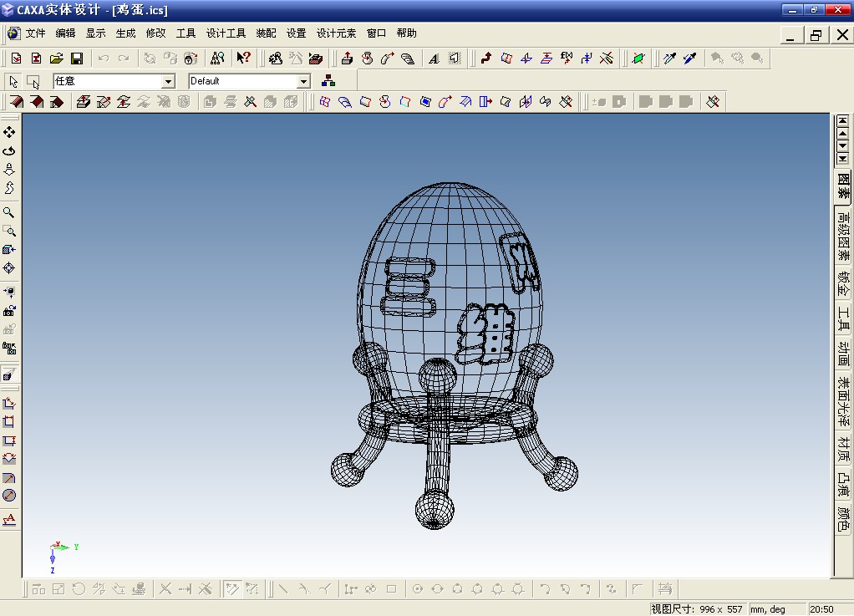Click the spin/revolve wizard icon

(367, 59)
